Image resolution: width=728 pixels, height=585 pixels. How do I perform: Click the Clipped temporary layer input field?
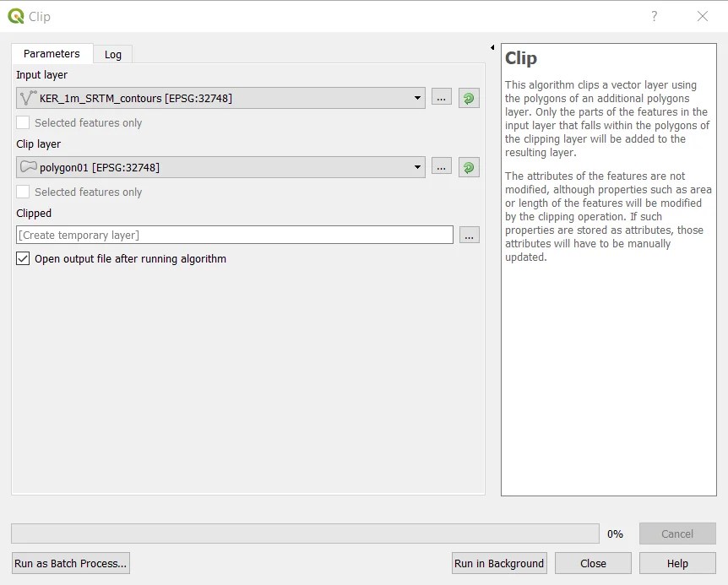click(x=235, y=235)
